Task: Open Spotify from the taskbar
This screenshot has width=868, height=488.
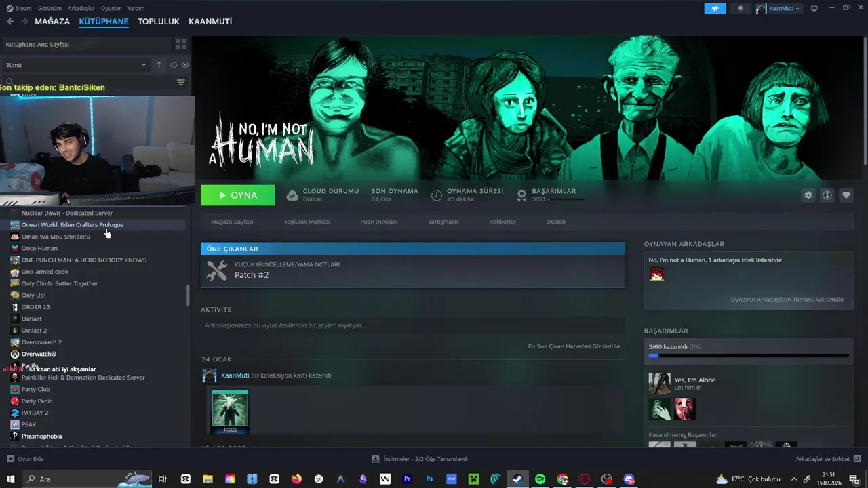Action: (x=540, y=479)
